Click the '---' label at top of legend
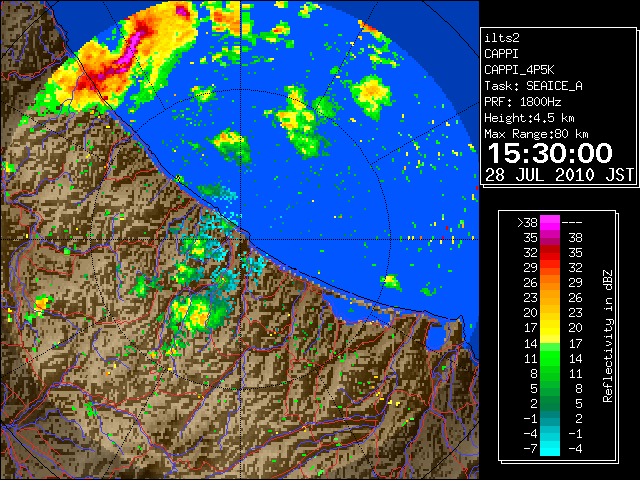The height and width of the screenshot is (480, 640). (x=572, y=223)
